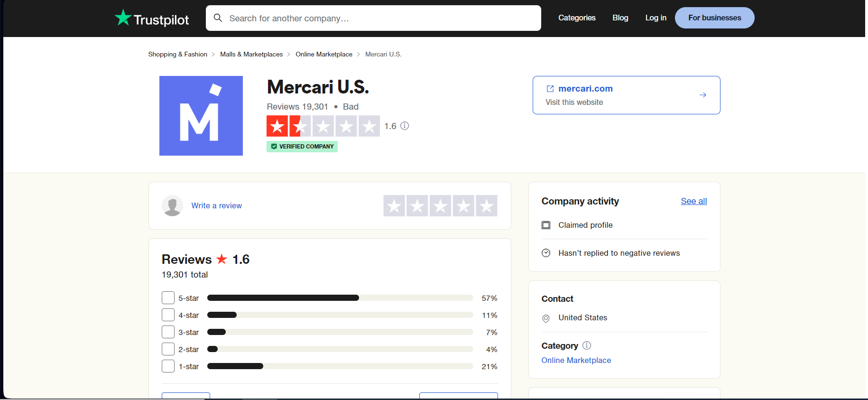This screenshot has height=400, width=868.
Task: Click the user avatar icon
Action: 172,205
